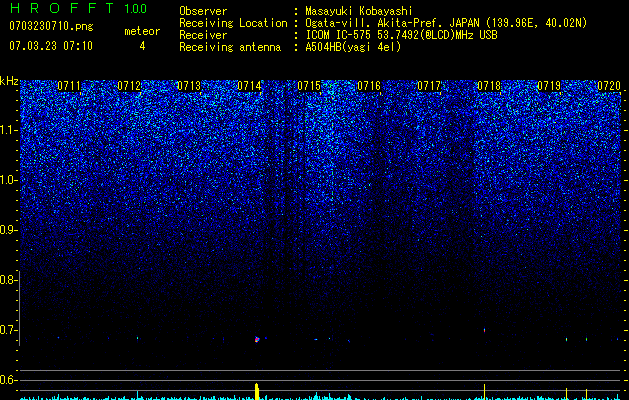Click the 0718 time marker
Viewport: 629px width, 400px height.
tap(489, 86)
